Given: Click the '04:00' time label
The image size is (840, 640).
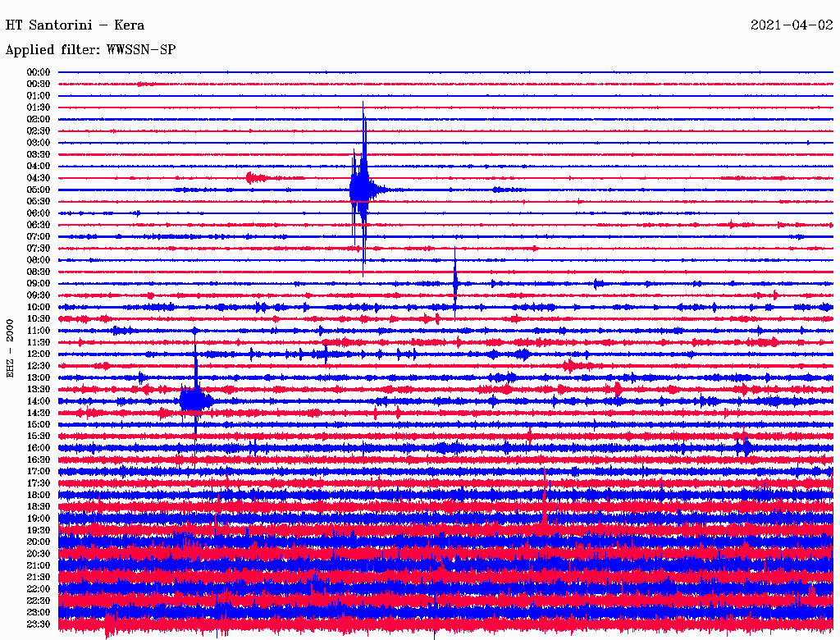Looking at the screenshot, I should [38, 167].
